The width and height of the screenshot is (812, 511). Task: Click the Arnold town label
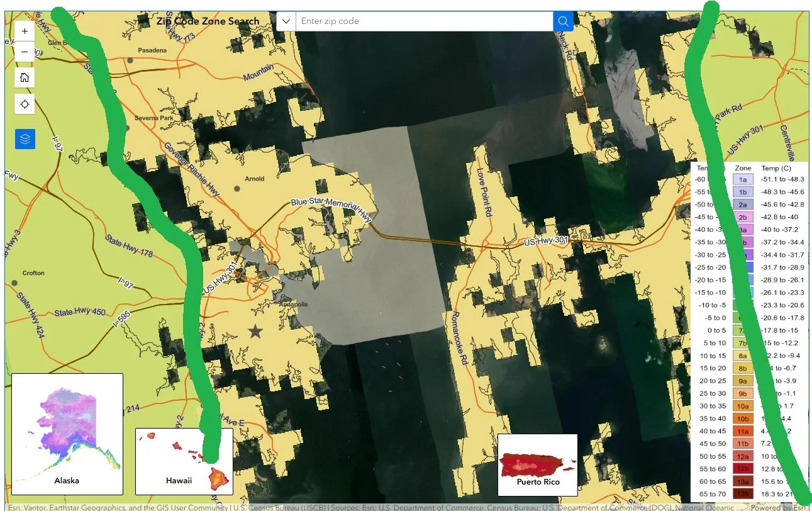point(255,179)
